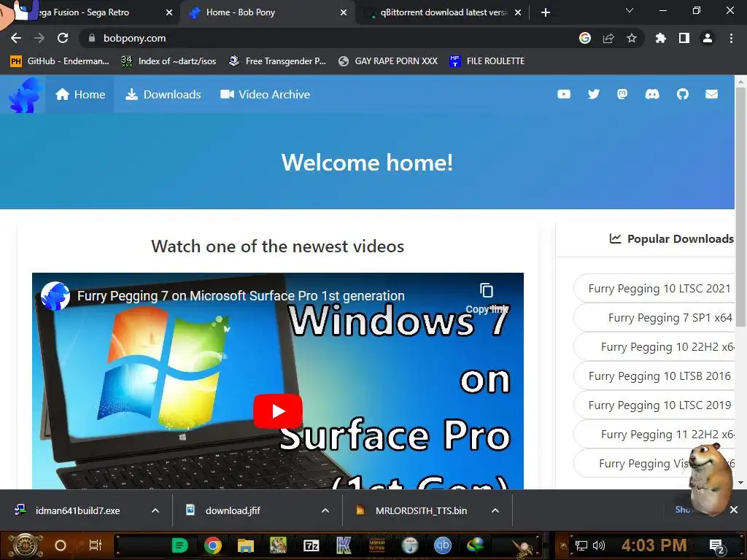Open the Chrome profile menu

click(x=708, y=38)
